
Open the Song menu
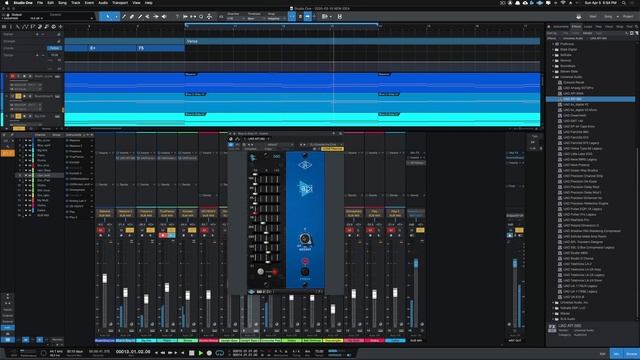(62, 3)
